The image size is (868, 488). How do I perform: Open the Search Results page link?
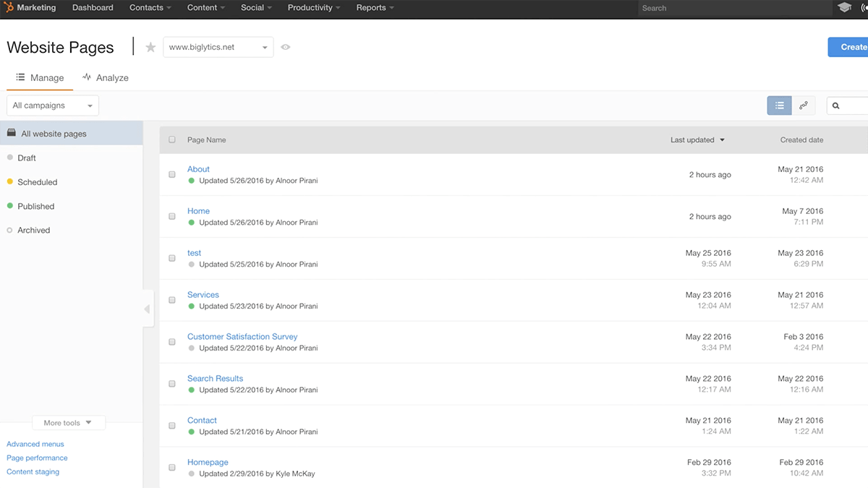(x=215, y=379)
